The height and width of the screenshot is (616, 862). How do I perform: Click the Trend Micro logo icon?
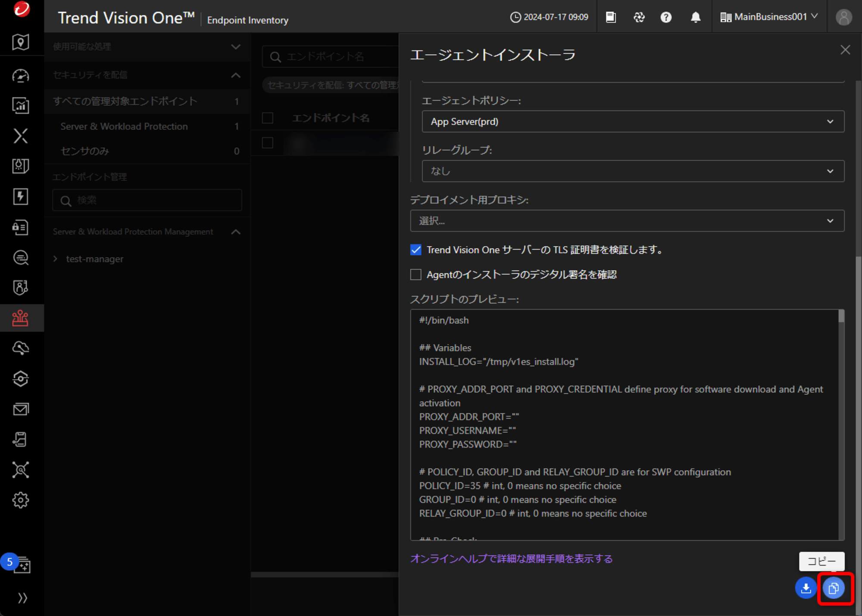(21, 9)
